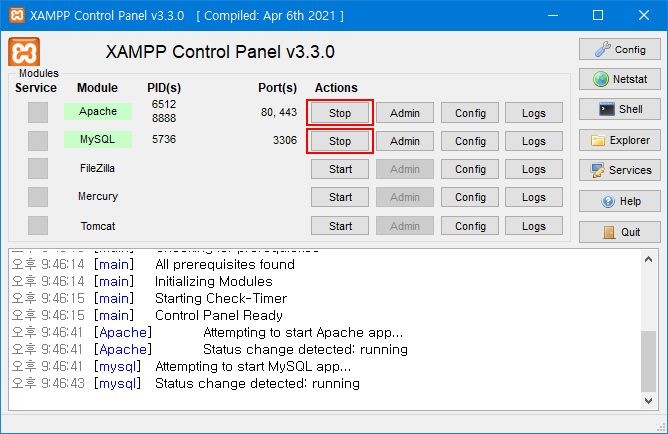668x434 pixels.
Task: Click log line 'Control Panel Ready'
Action: pos(219,315)
